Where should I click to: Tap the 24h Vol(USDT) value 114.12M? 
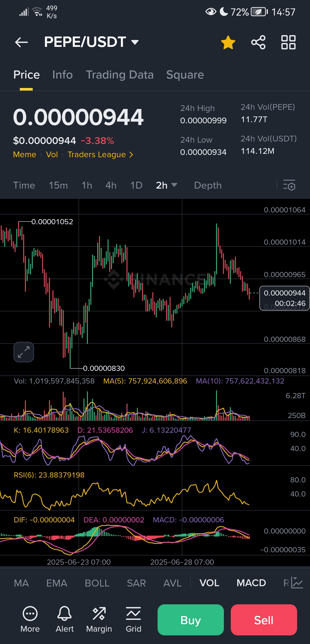[x=257, y=151]
